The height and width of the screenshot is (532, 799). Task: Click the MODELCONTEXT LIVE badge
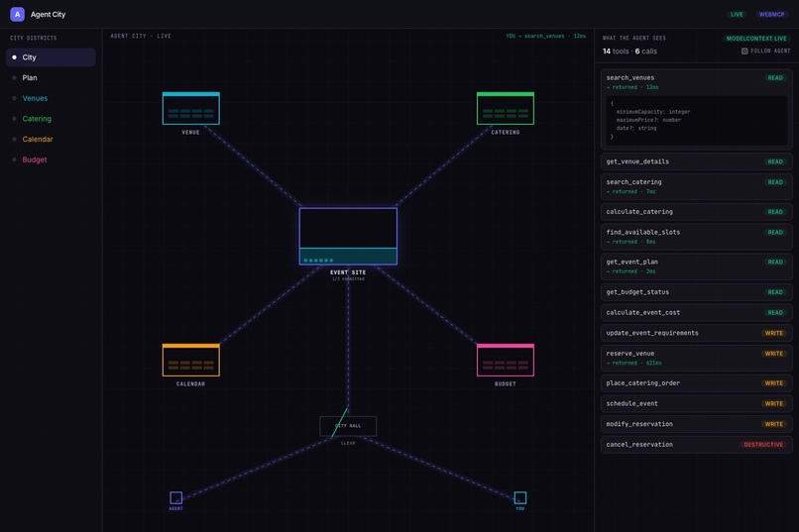(756, 39)
